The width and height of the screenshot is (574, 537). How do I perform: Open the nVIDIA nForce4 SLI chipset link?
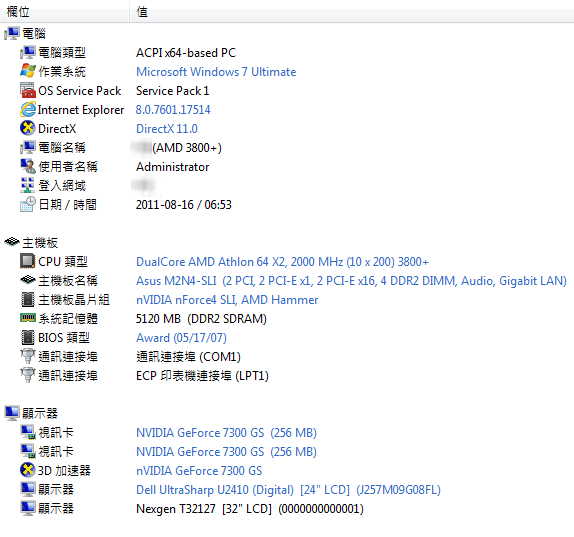(x=227, y=300)
